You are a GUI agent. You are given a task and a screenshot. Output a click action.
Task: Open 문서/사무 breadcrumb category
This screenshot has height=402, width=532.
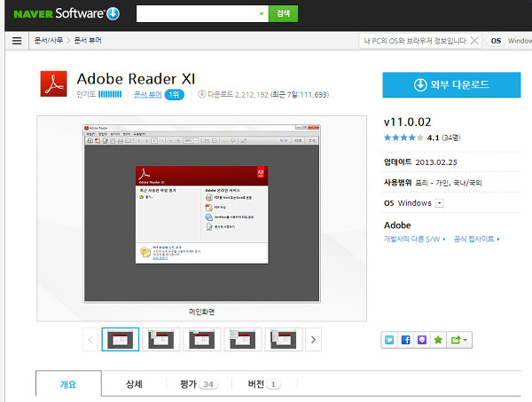coord(49,41)
